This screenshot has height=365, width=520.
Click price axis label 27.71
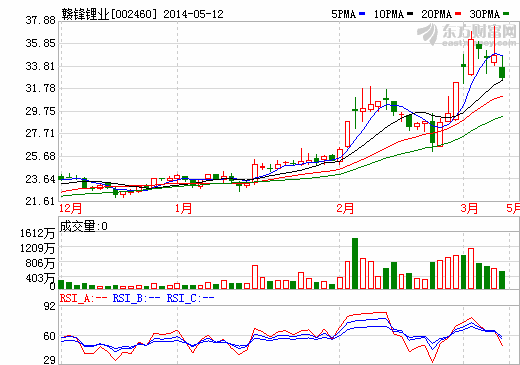pyautogui.click(x=41, y=133)
